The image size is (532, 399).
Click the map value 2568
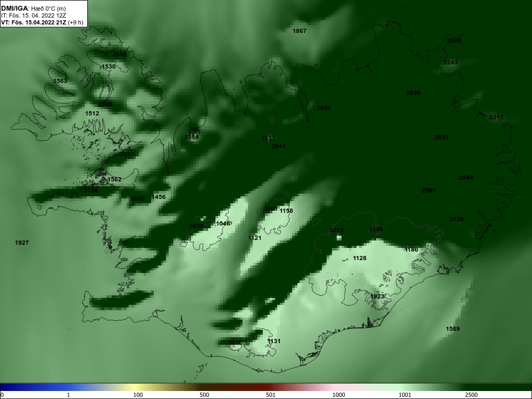[x=105, y=104]
